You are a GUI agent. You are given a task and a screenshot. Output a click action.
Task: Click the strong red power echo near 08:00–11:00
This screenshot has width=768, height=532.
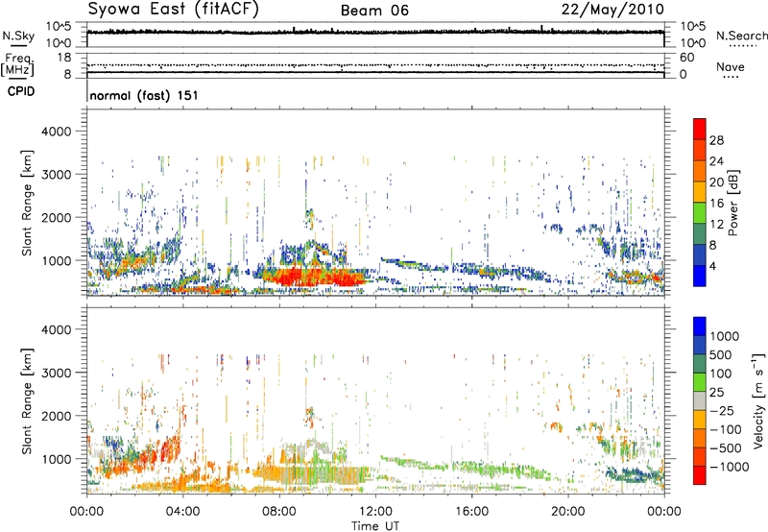click(x=314, y=278)
